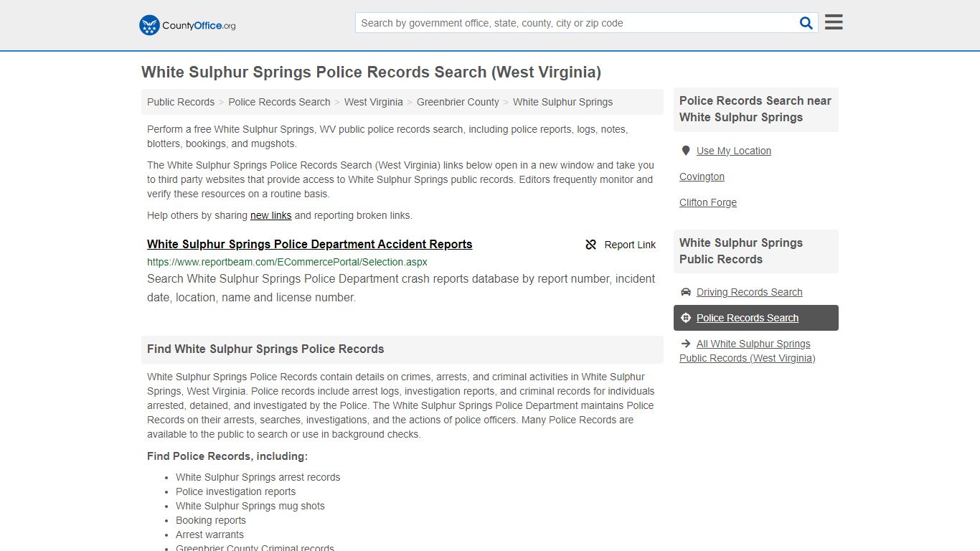
Task: Click 'White Sulphur Springs mug shots' item
Action: click(250, 506)
